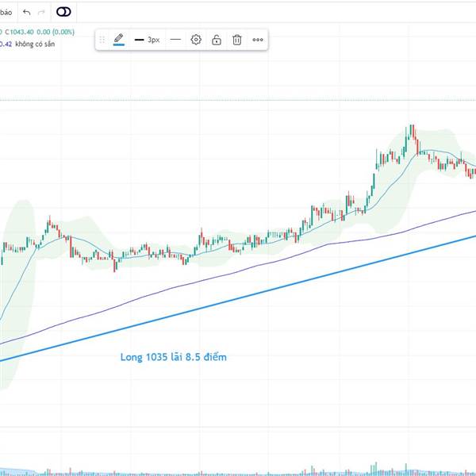Click the 'báo' alert button in toolbar
476x476 pixels.
pos(6,13)
